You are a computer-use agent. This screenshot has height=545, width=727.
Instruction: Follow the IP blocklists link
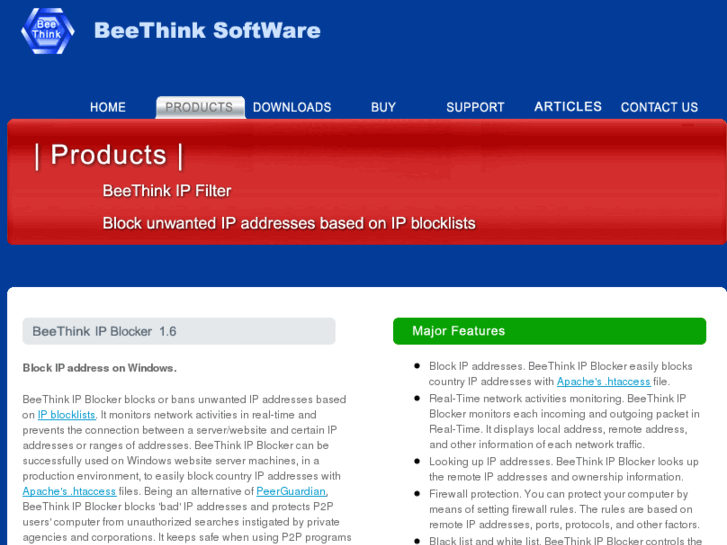66,415
